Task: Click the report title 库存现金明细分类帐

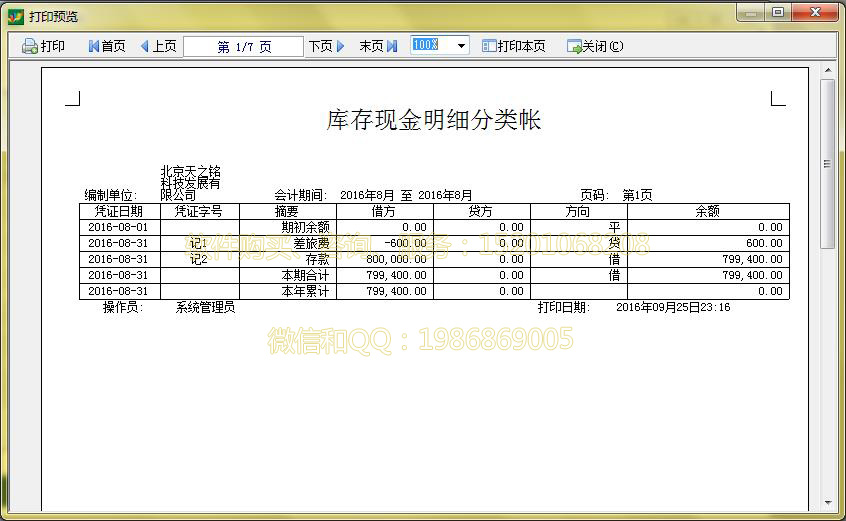Action: point(433,120)
